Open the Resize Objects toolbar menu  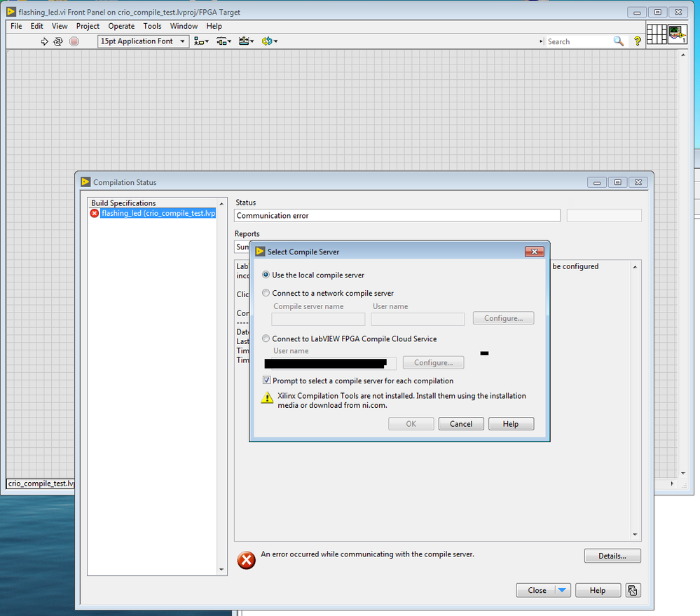pos(246,41)
